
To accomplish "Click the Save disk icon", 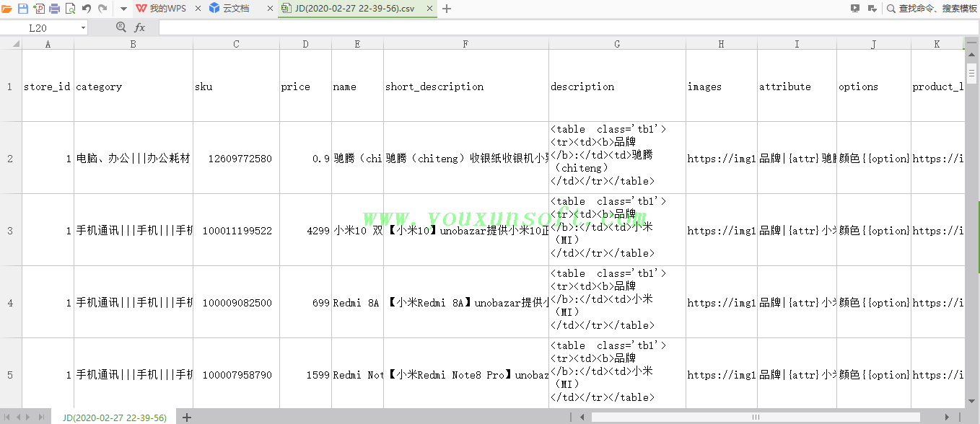I will [22, 9].
